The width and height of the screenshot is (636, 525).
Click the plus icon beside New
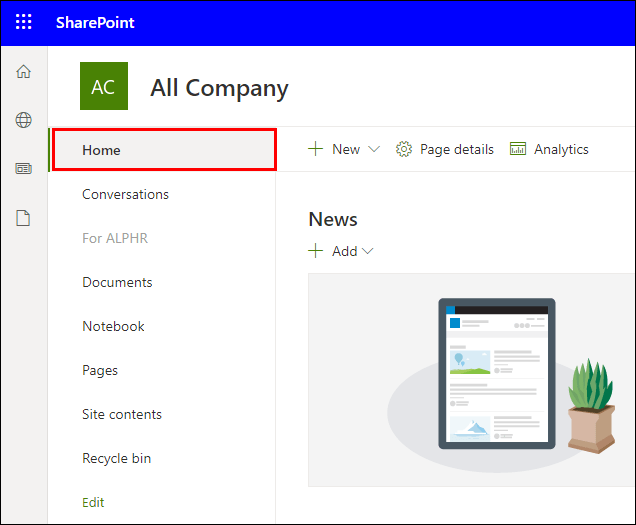point(316,149)
